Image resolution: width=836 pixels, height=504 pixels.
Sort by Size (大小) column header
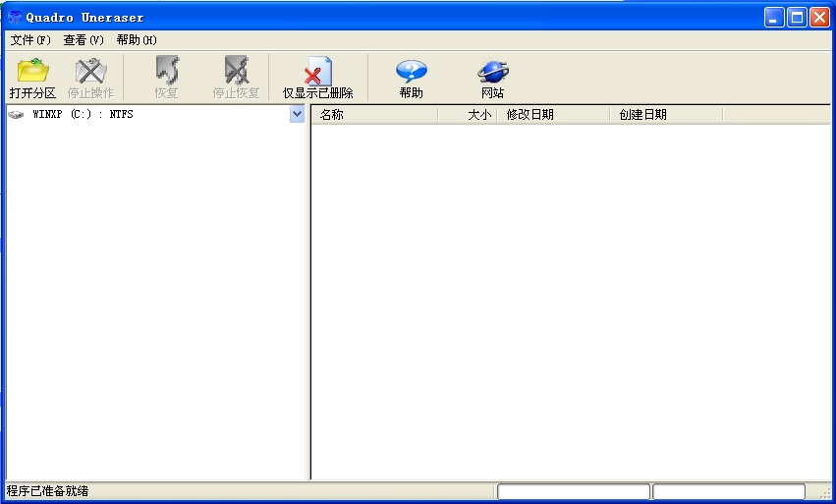tap(468, 115)
